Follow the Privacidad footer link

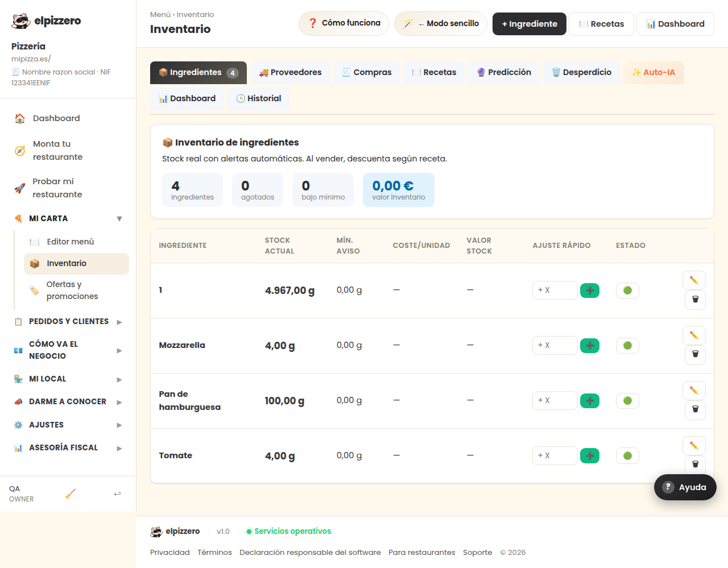pos(170,553)
